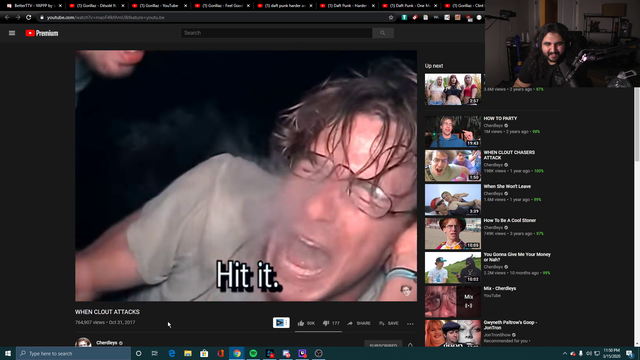Launch Microsoft Edge from the taskbar
Viewport: 640px width, 360px height.
pyautogui.click(x=171, y=353)
